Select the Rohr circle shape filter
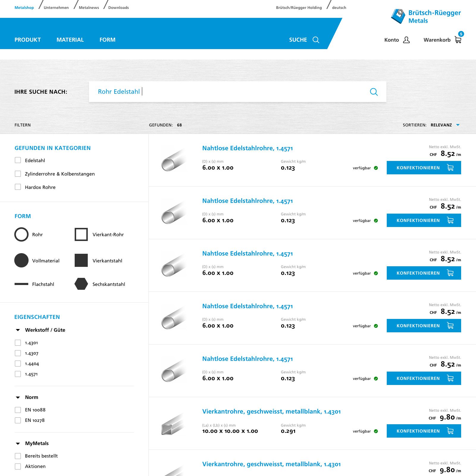Viewport: 476px width, 476px height. 21,234
